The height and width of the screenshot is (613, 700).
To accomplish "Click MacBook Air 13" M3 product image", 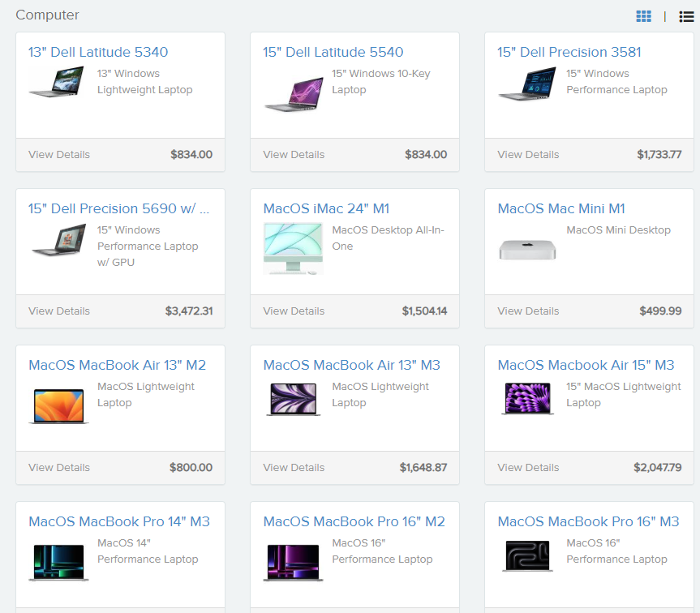I will pyautogui.click(x=294, y=399).
